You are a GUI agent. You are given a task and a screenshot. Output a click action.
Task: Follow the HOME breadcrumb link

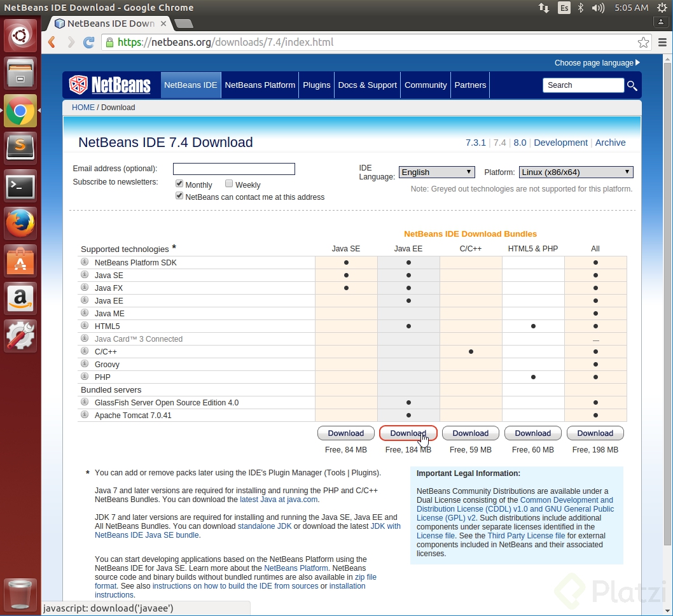click(83, 108)
